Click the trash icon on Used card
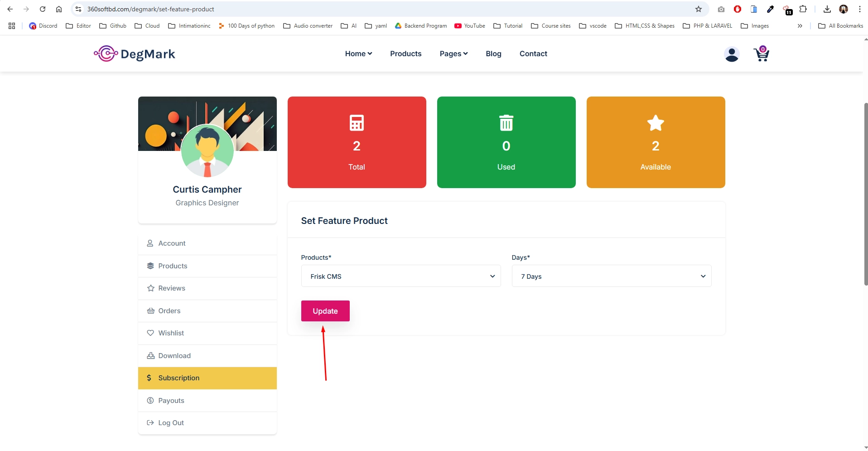 coord(506,123)
